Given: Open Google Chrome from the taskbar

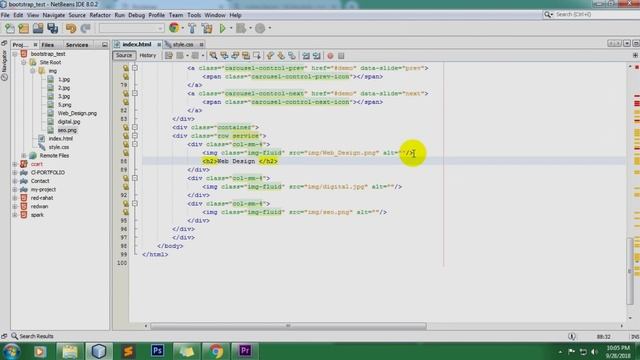Looking at the screenshot, I should pos(216,351).
